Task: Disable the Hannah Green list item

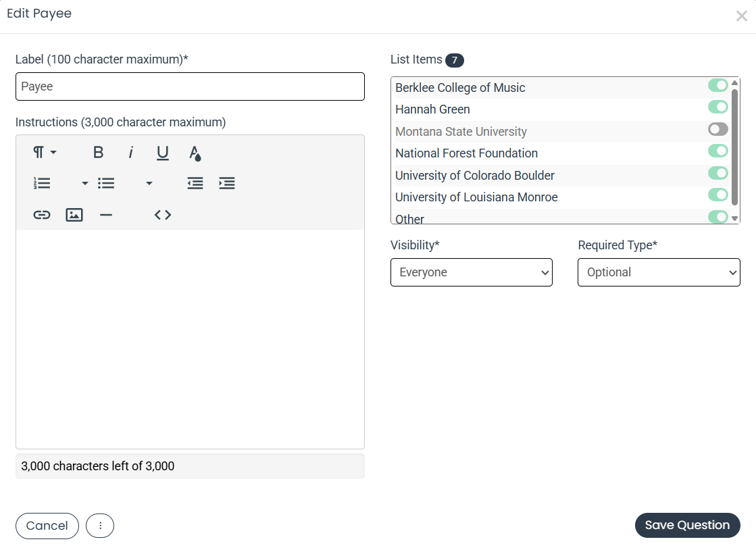Action: pyautogui.click(x=717, y=107)
